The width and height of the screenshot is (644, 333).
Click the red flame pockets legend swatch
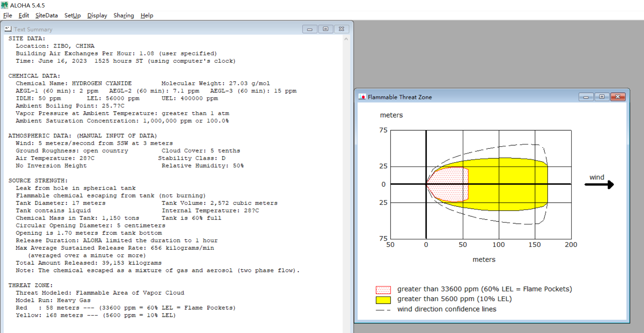[x=383, y=290]
